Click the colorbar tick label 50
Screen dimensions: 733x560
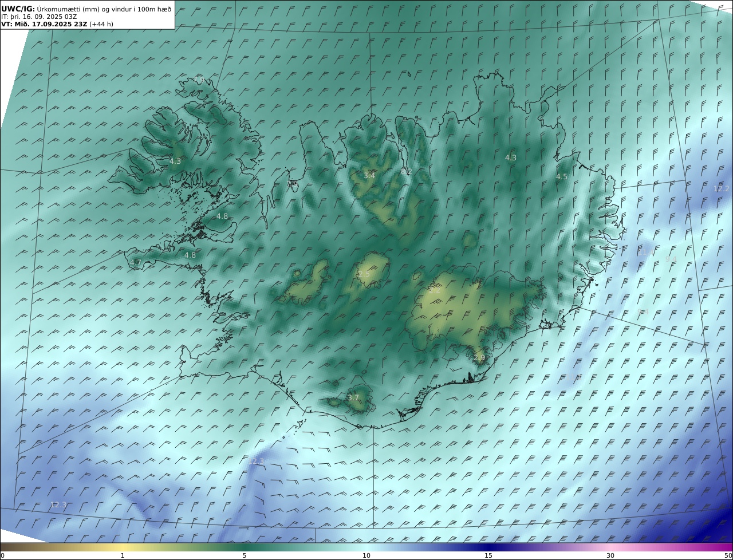(x=728, y=555)
